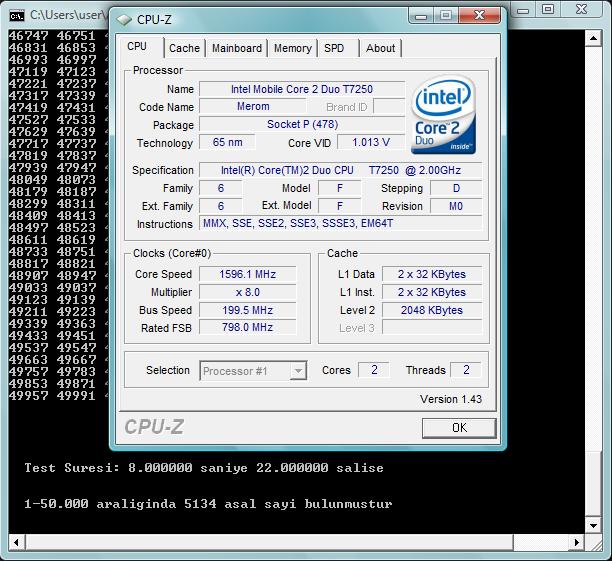
Task: Click the CPU-Z title bar icon
Action: point(124,20)
